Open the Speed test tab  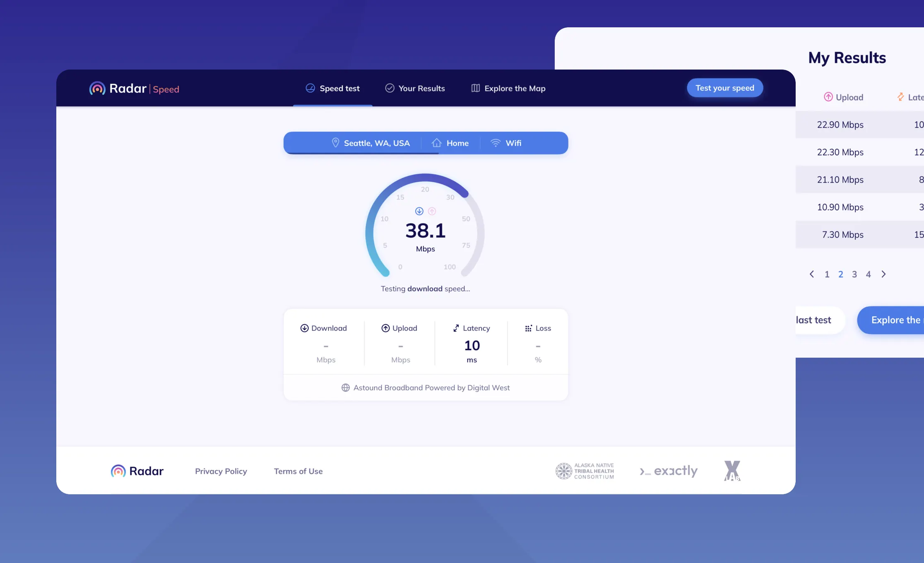click(333, 88)
